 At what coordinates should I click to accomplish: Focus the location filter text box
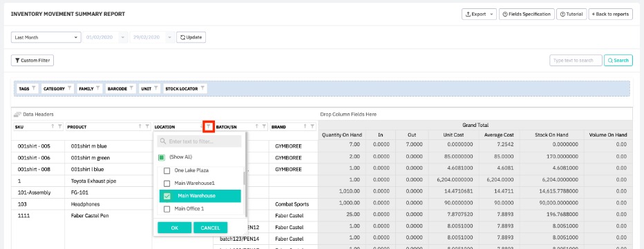click(199, 141)
